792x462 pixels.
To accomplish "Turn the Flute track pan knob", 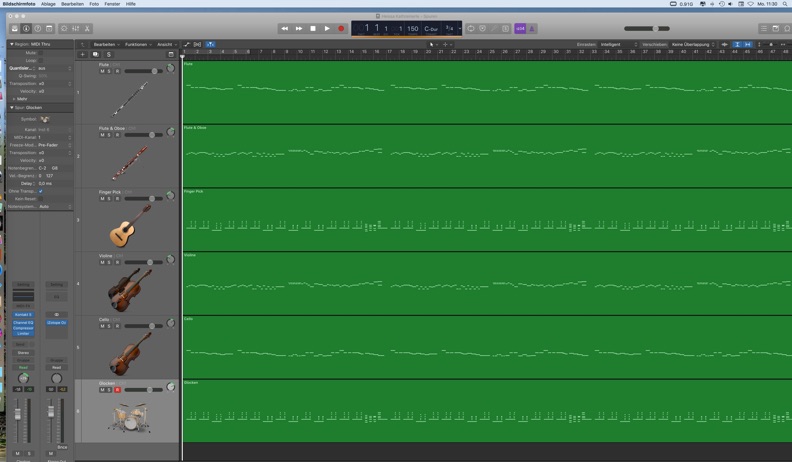I will 171,68.
